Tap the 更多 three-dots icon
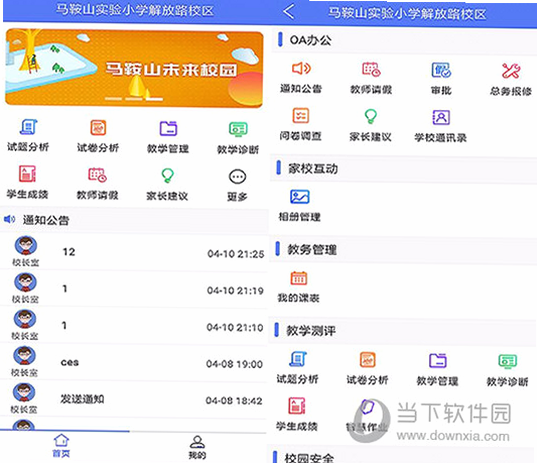Viewport: 537px width, 463px height. (237, 177)
